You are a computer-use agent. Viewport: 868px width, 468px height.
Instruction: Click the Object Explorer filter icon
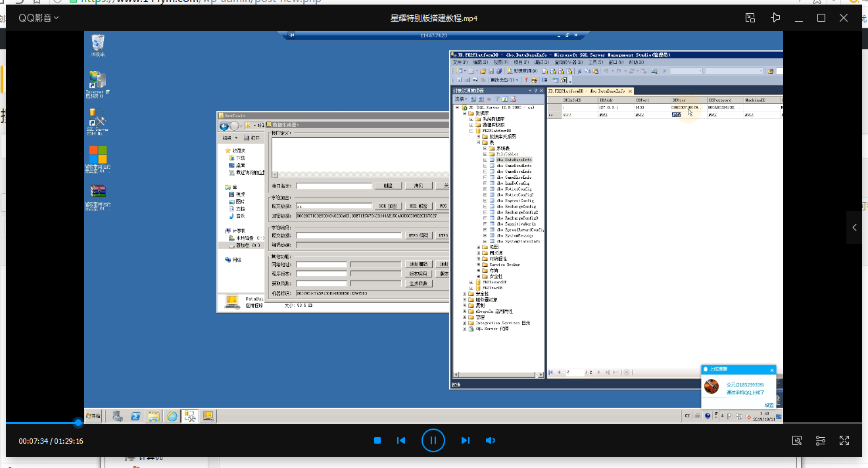496,99
